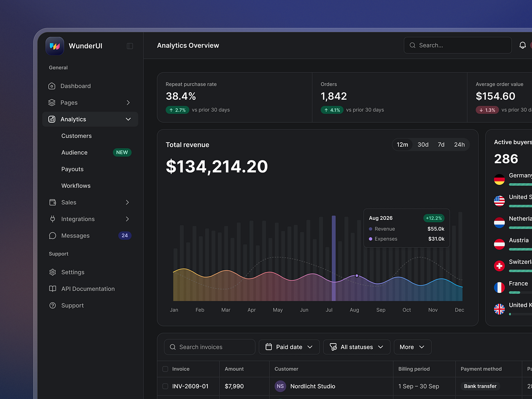Click the France buyers progress bar
Viewport: 532px width, 399px height.
pos(520,293)
